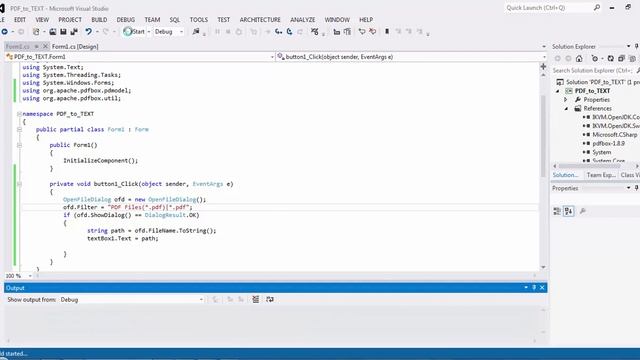Viewport: 640px width, 360px height.
Task: Click the Save All toolbar icon
Action: click(74, 31)
